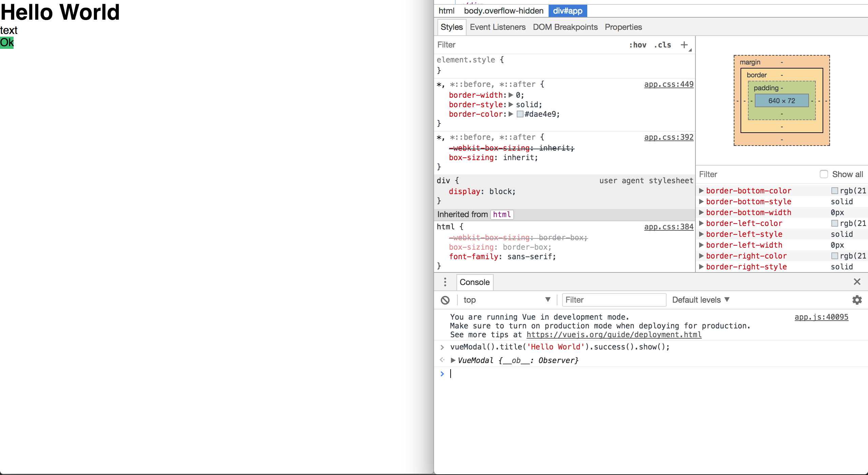Click font-family: sans-serif declaration
The height and width of the screenshot is (475, 868).
click(x=502, y=256)
